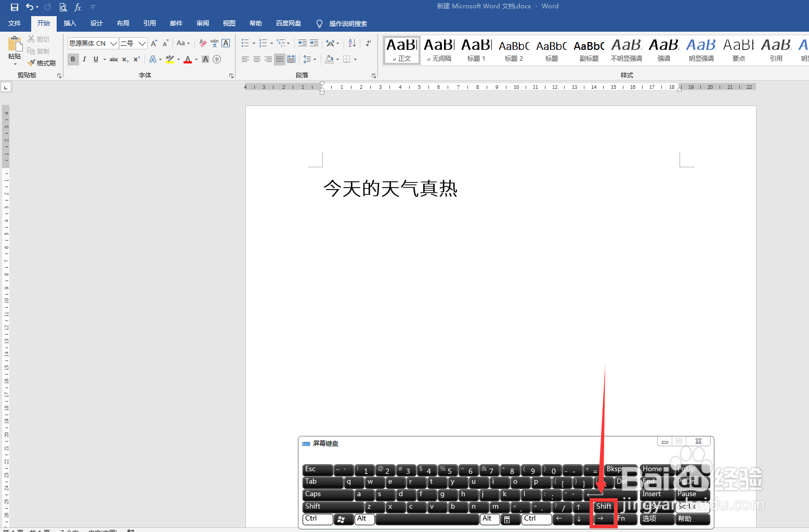This screenshot has height=532, width=809.
Task: Select the Format Painter (格式刷) tool
Action: [x=42, y=62]
